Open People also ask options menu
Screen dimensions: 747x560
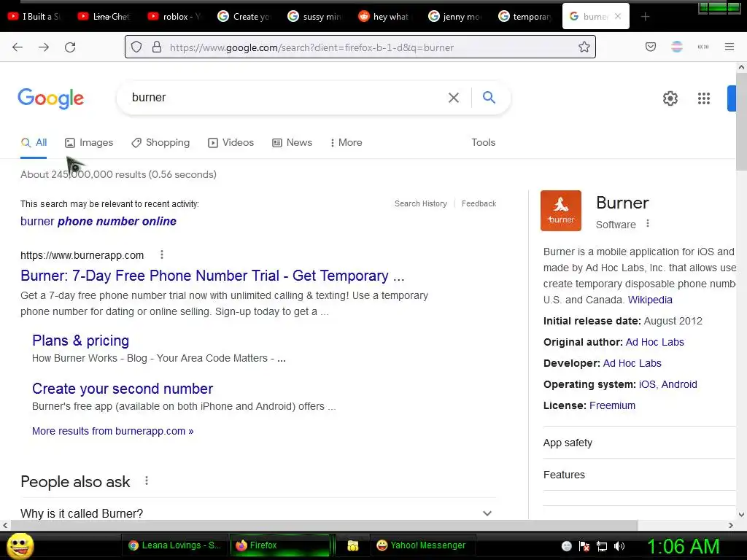[147, 481]
